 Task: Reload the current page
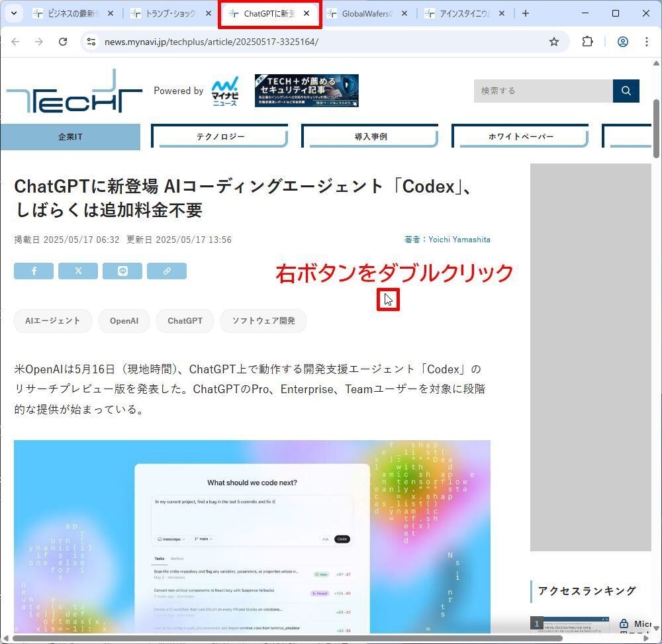click(x=63, y=42)
